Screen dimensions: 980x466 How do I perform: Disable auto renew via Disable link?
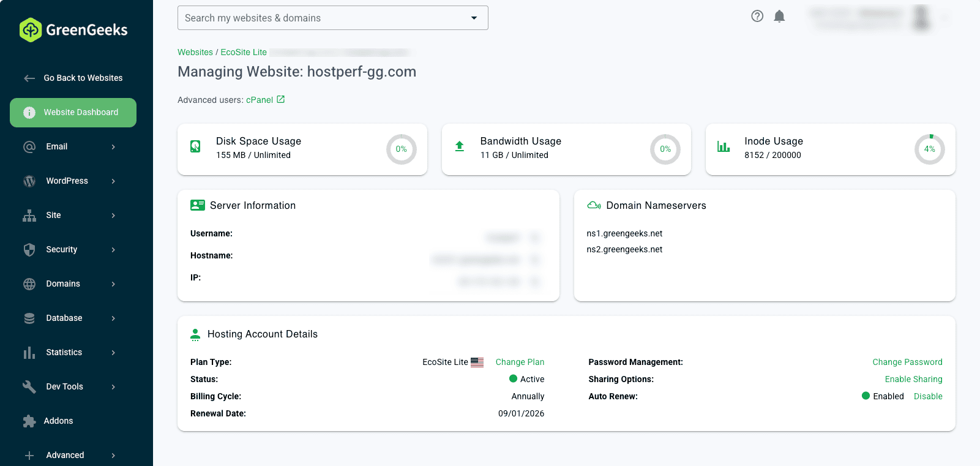(928, 396)
